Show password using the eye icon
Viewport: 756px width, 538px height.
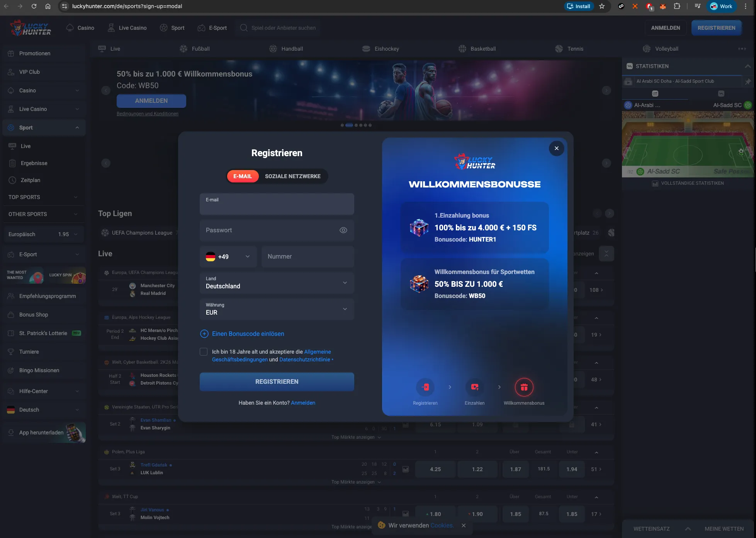pos(343,230)
